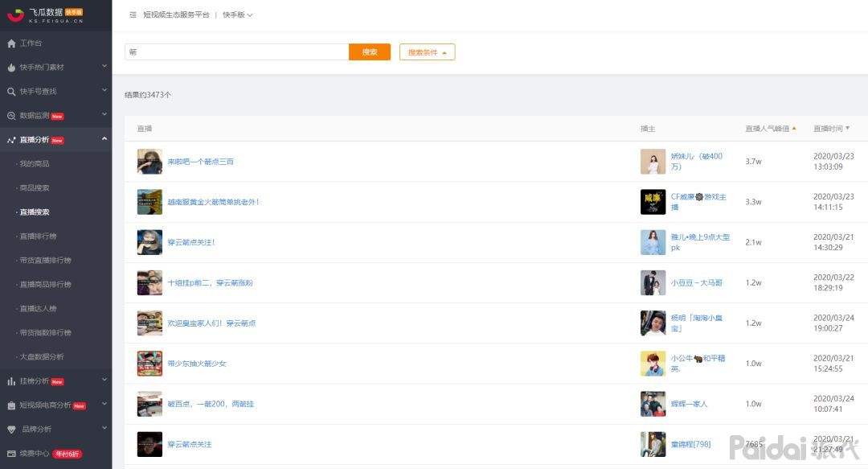
Task: Expand the 搜索条件 filter panel
Action: click(x=427, y=52)
